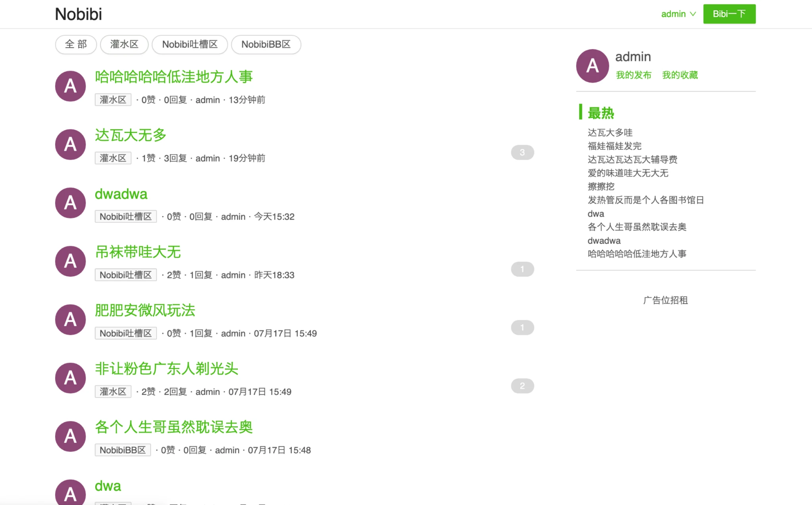This screenshot has height=505, width=812.
Task: Click the admin avatar in the sidebar profile
Action: point(592,66)
